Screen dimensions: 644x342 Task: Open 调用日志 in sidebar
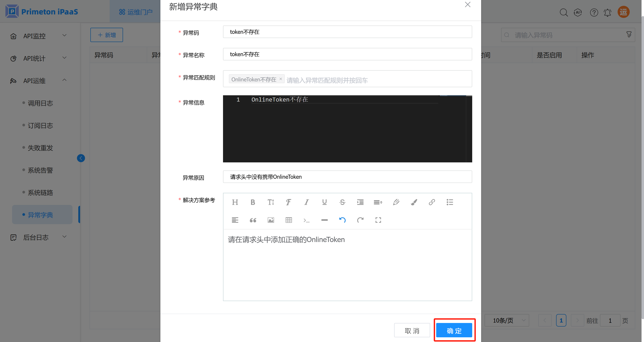[40, 103]
